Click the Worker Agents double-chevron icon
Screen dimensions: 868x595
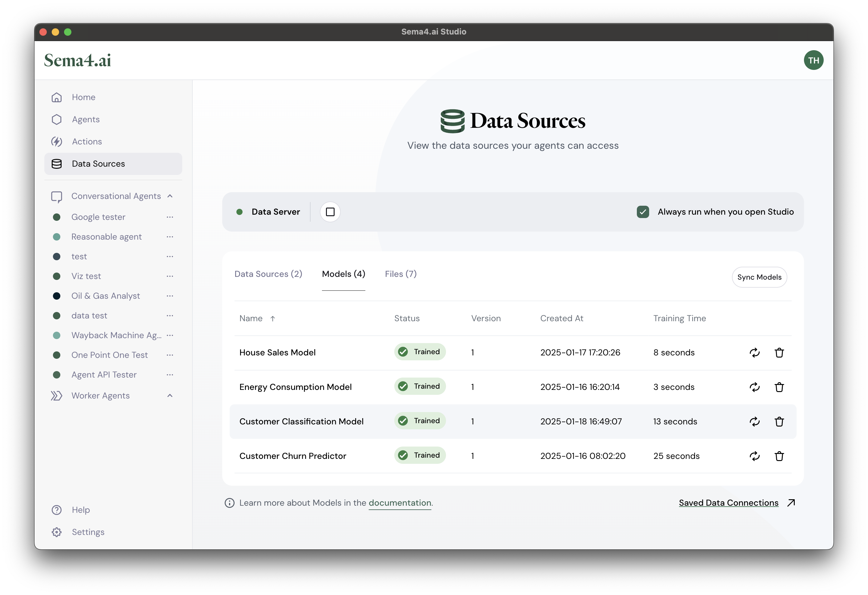pyautogui.click(x=56, y=395)
